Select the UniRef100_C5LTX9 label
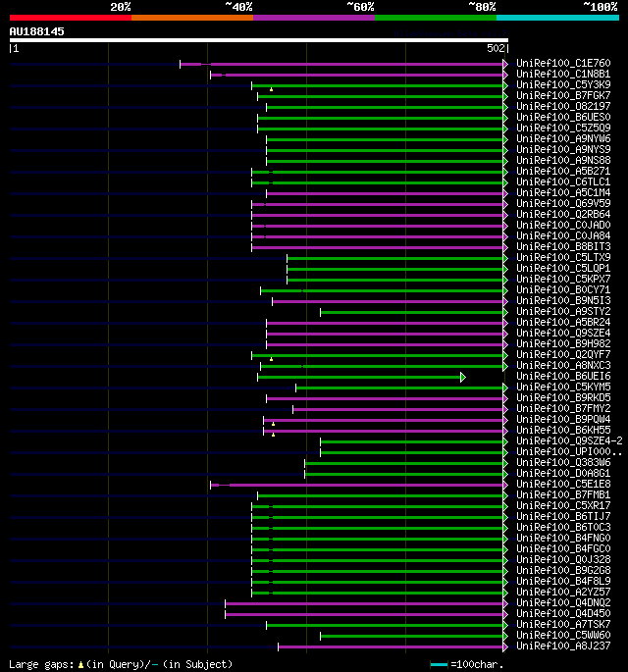Viewport: 628px width, 672px height. (563, 258)
